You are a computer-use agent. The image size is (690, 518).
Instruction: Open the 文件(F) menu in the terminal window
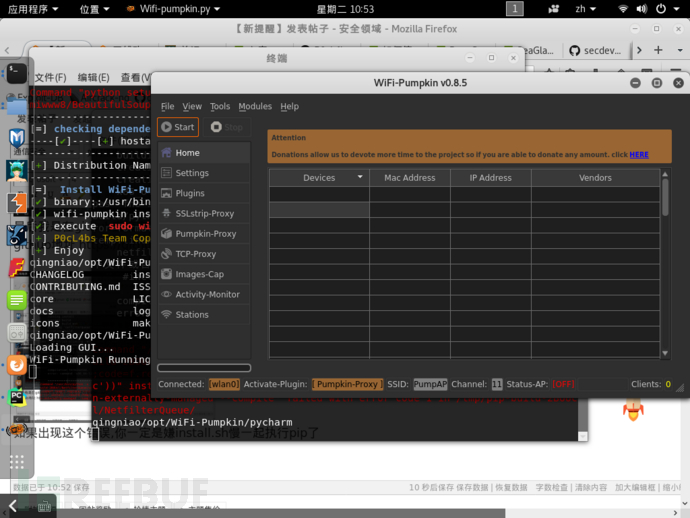point(51,77)
